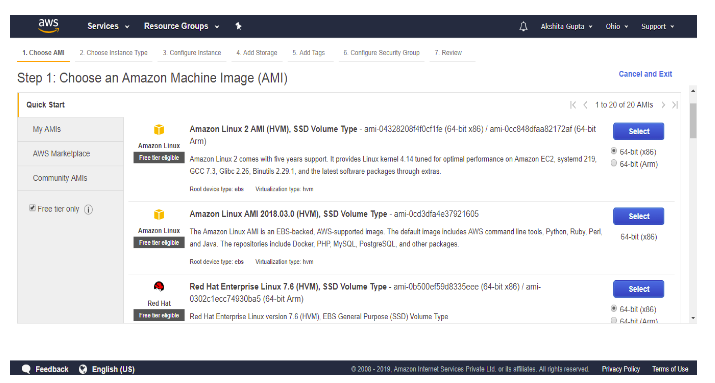The height and width of the screenshot is (383, 715).
Task: Click the '1 to 20 of 20 AMIs' text
Action: point(624,105)
